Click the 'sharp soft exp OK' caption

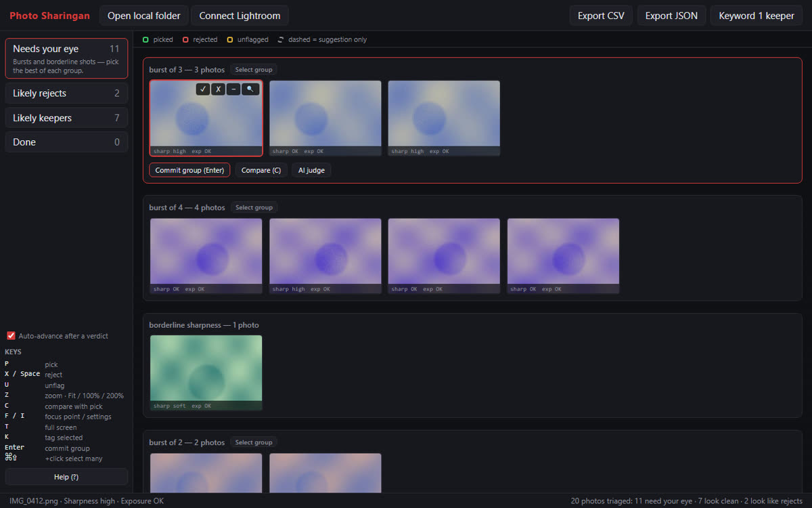182,406
